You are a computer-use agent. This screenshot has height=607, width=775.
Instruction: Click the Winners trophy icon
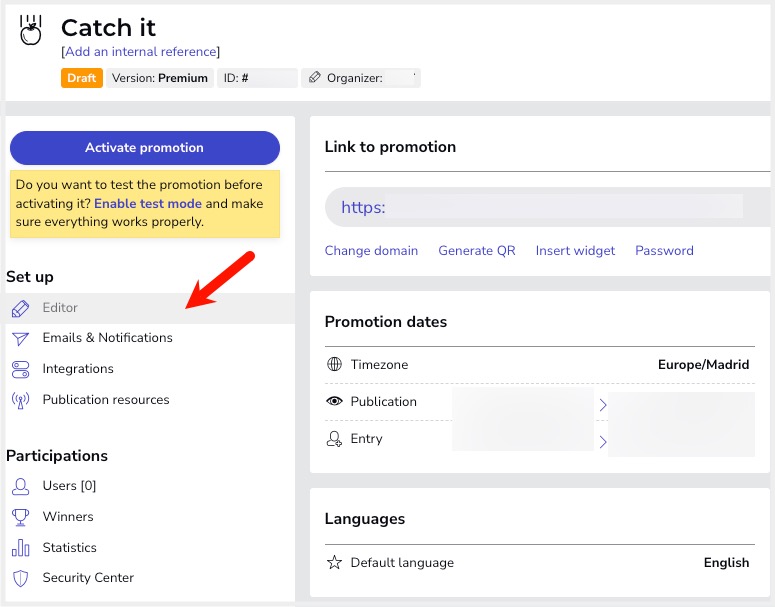coord(20,517)
